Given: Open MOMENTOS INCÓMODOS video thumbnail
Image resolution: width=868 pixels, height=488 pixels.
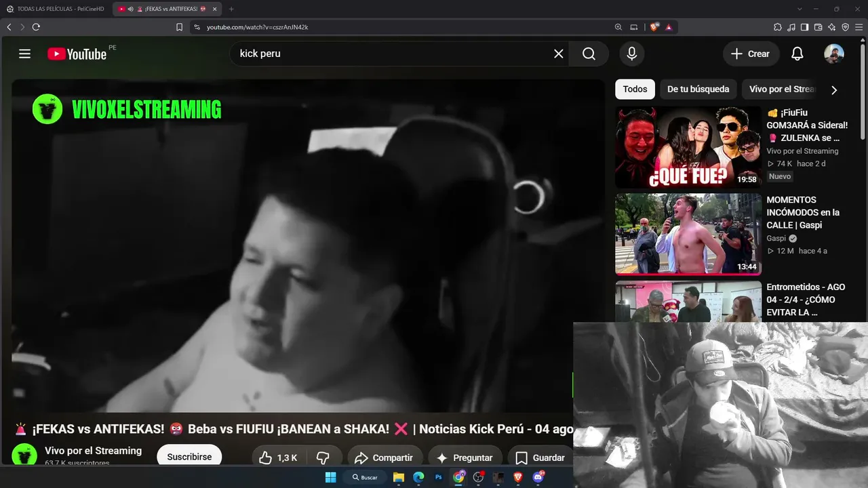Looking at the screenshot, I should pyautogui.click(x=688, y=235).
